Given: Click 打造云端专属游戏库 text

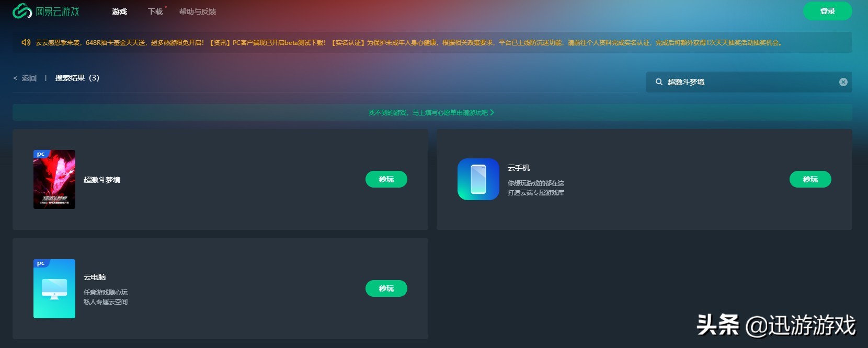Looking at the screenshot, I should (x=536, y=193).
